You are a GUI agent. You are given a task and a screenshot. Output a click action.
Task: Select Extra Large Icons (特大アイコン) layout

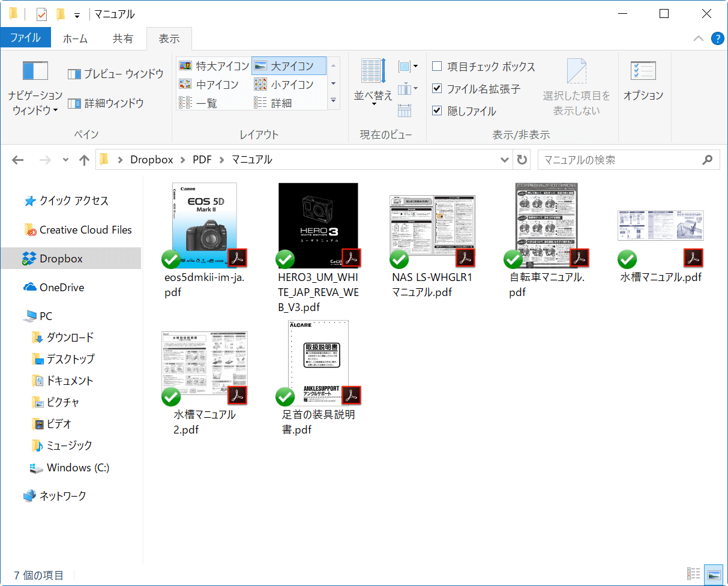point(214,66)
